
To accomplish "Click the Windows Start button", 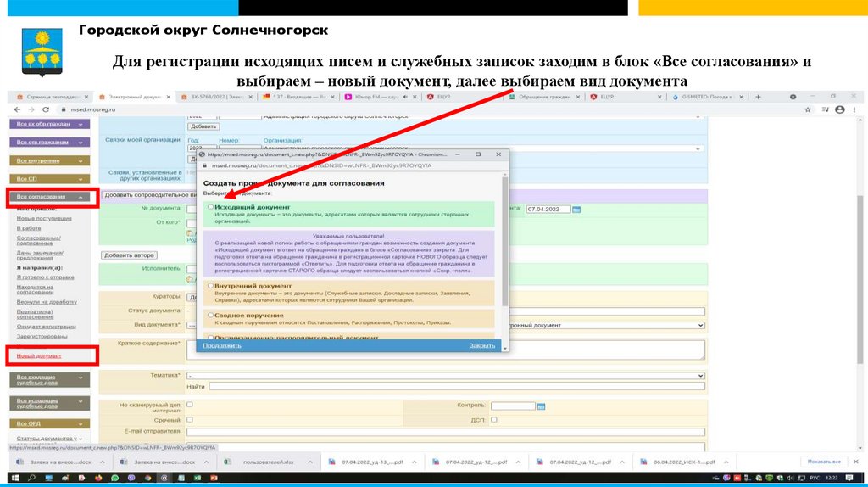I will click(15, 478).
